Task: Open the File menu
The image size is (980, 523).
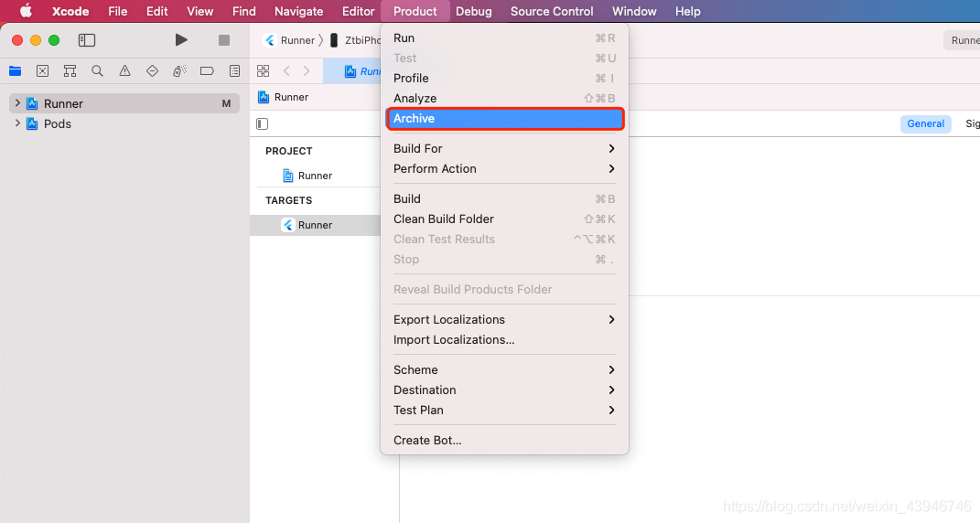Action: (x=117, y=11)
